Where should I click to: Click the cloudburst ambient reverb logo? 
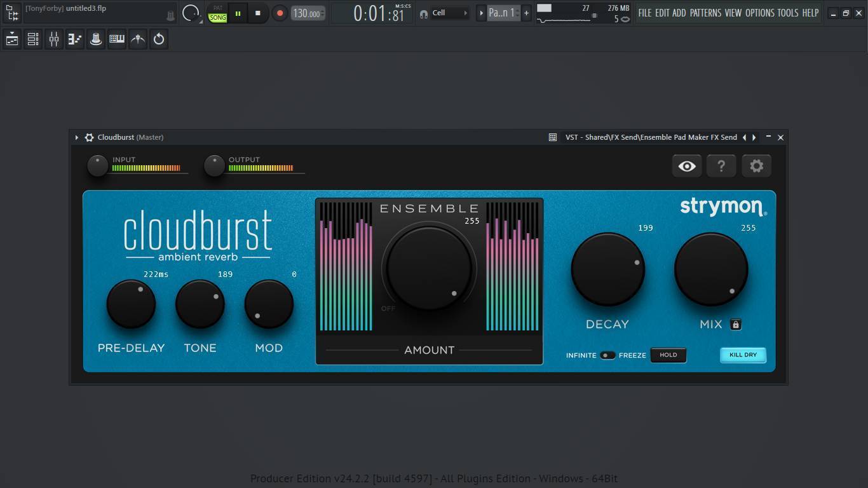[x=198, y=235]
